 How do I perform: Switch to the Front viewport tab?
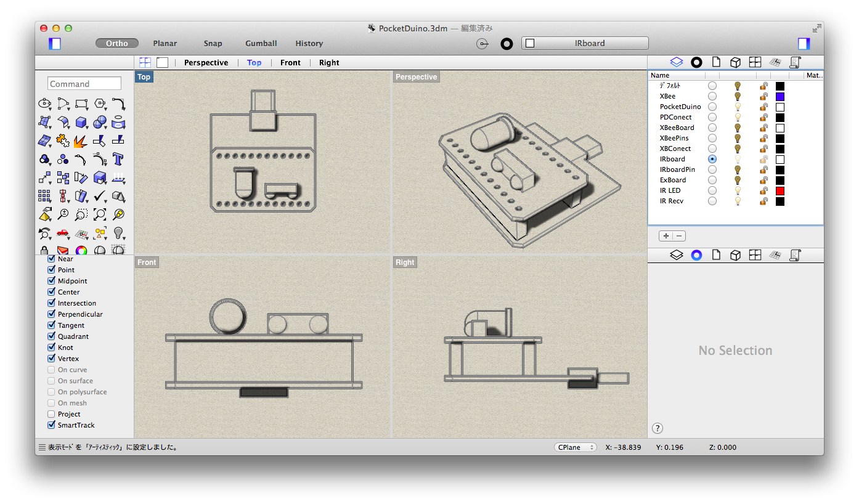pyautogui.click(x=290, y=62)
